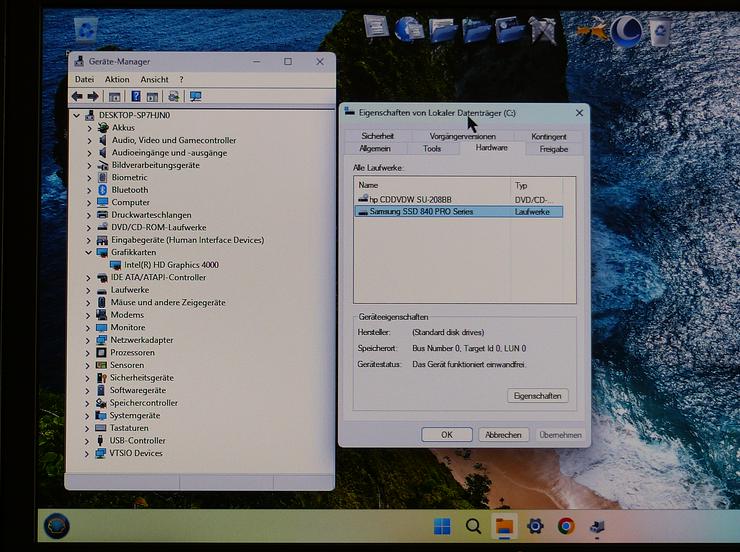Click the update driver toolbar icon
Screen dimensions: 740x552
173,97
